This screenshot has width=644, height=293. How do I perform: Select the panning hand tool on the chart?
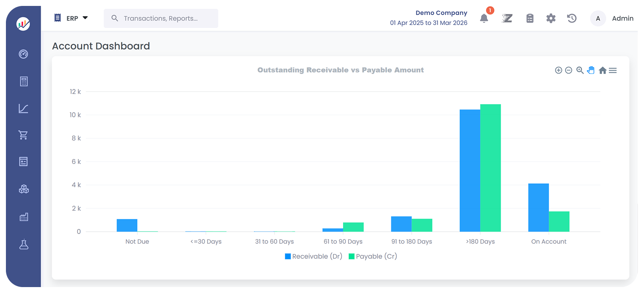[591, 70]
